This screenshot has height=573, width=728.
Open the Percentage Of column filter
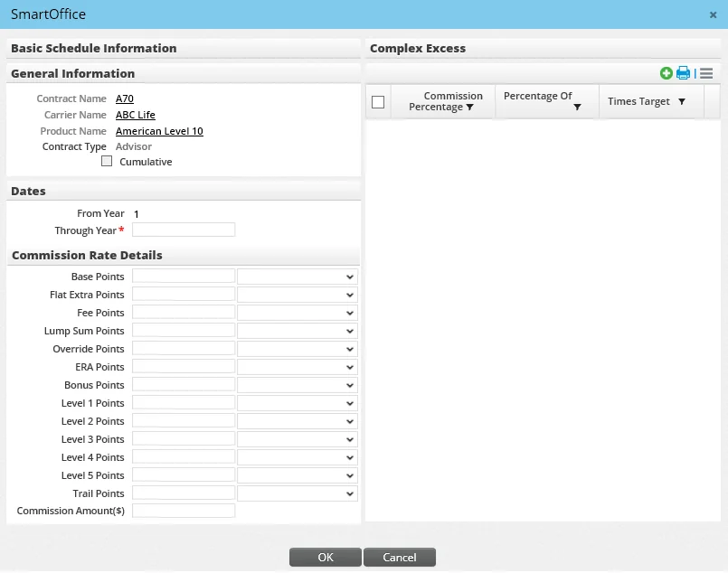coord(577,107)
